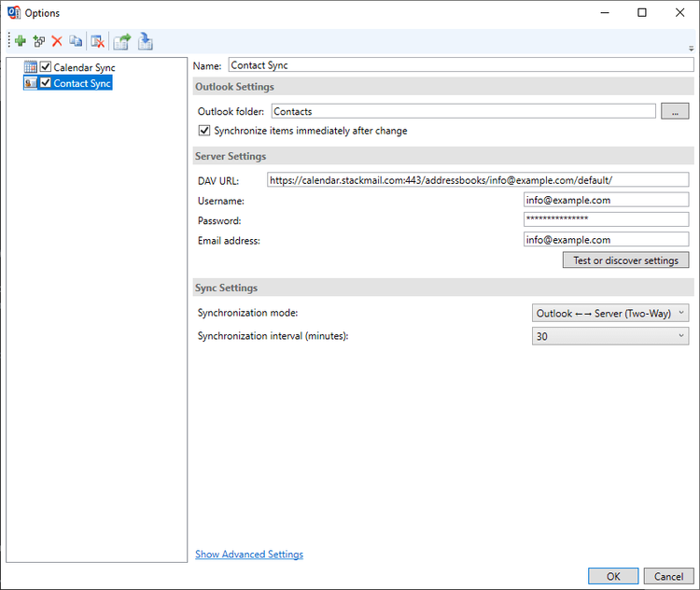
Task: Delete selected profile with red X
Action: pyautogui.click(x=57, y=41)
